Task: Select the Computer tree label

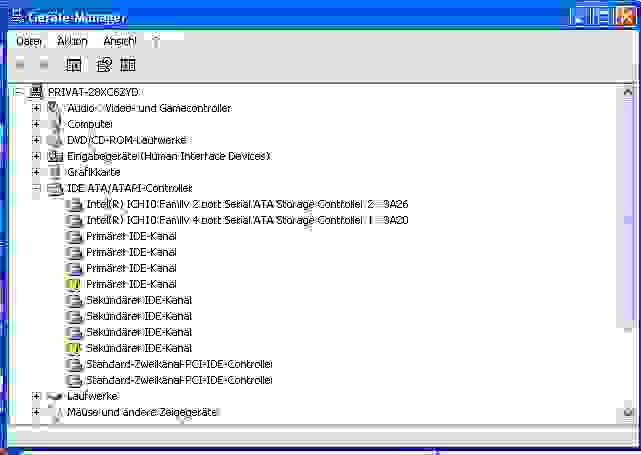Action: point(90,124)
